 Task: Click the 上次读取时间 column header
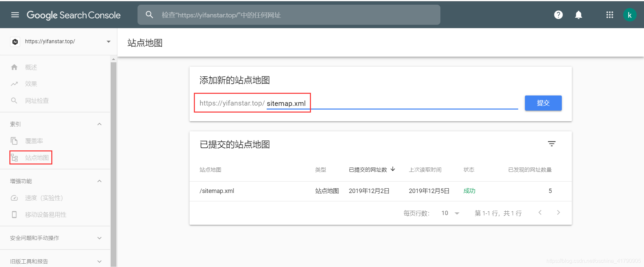(x=425, y=170)
